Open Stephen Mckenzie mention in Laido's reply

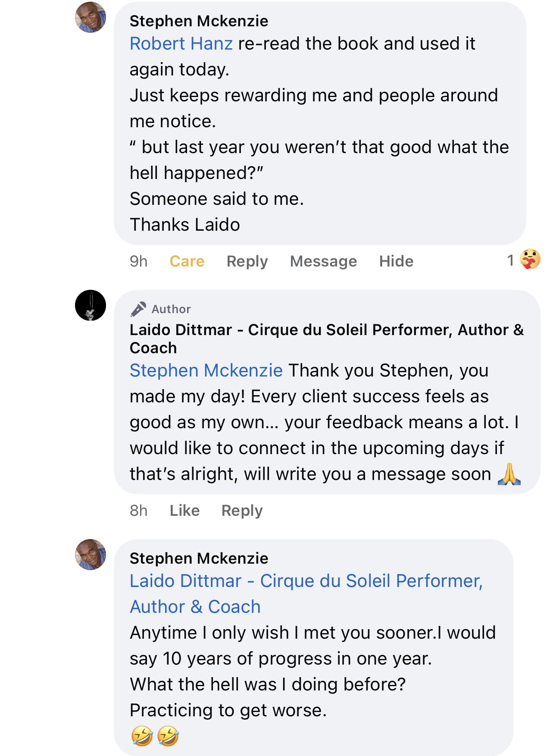[206, 370]
